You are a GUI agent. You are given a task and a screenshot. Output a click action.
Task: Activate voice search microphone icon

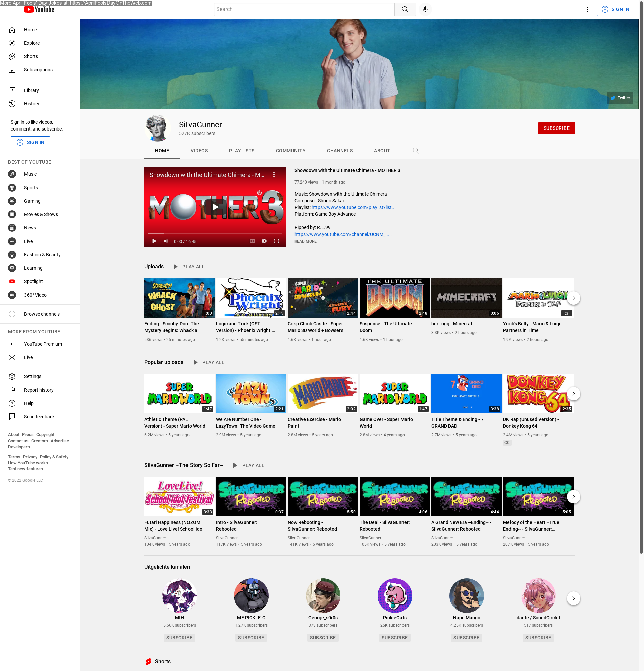pos(425,9)
